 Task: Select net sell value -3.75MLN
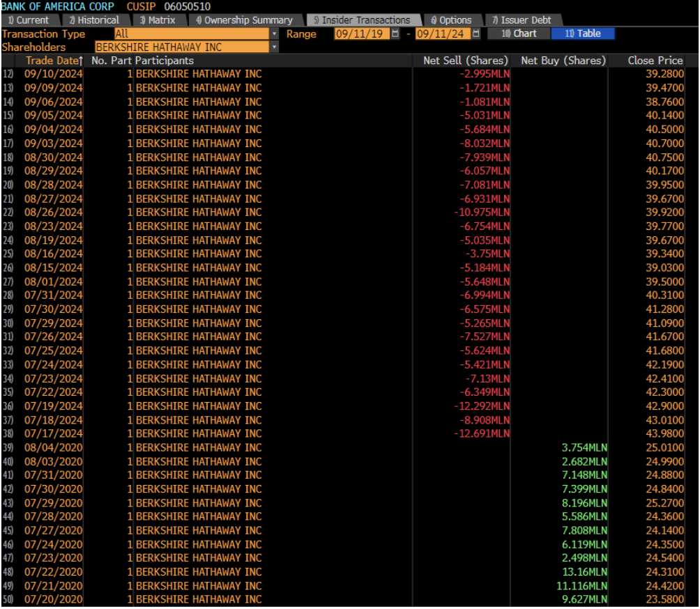pyautogui.click(x=487, y=254)
